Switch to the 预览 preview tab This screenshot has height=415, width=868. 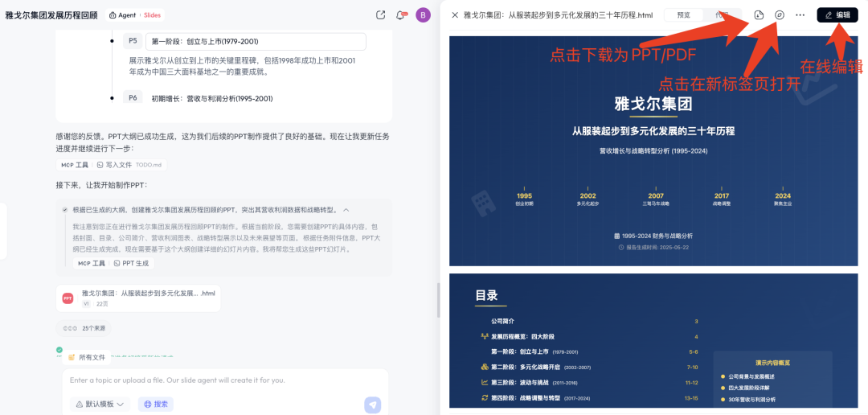pos(684,15)
